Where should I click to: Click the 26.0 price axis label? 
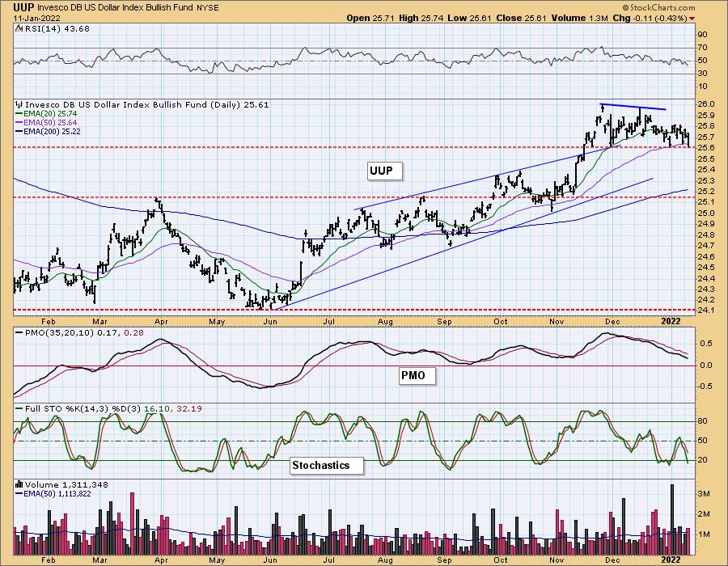pyautogui.click(x=705, y=104)
